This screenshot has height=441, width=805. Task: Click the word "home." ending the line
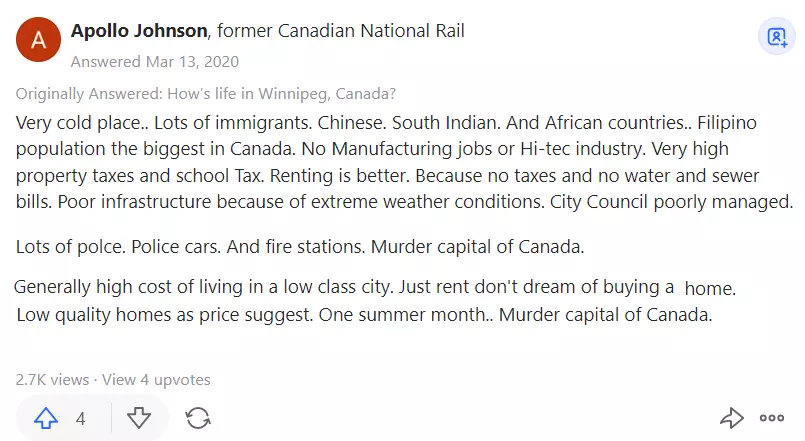click(x=711, y=288)
